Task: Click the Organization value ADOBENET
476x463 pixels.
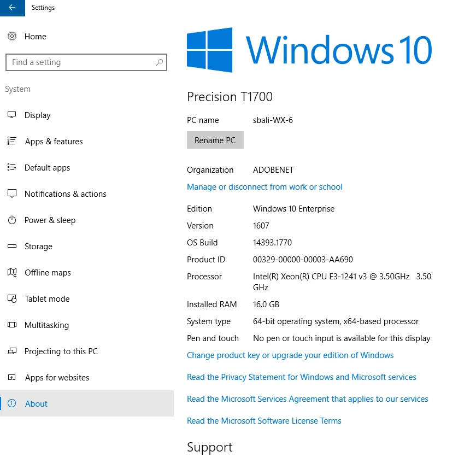Action: [273, 169]
